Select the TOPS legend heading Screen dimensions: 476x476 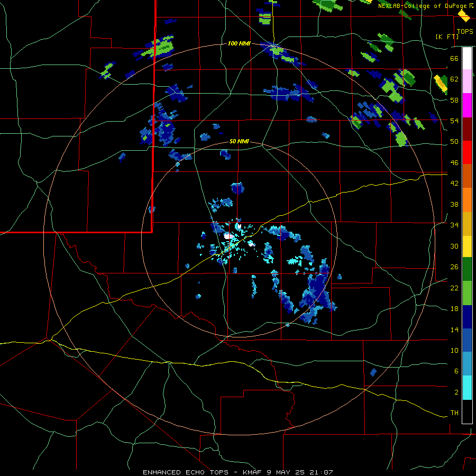click(465, 31)
